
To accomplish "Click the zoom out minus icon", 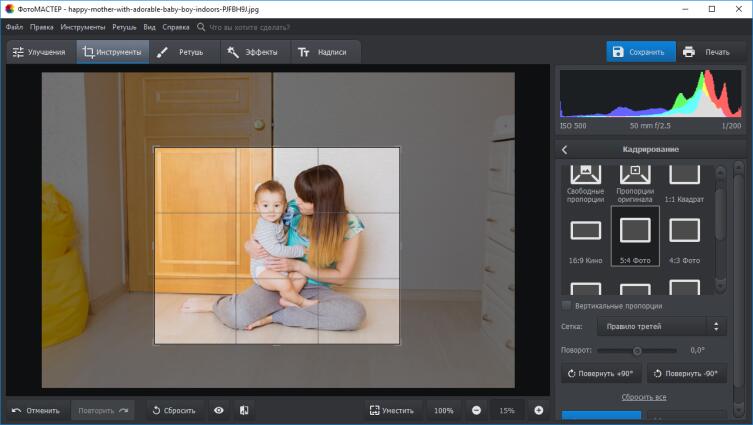I will (476, 410).
